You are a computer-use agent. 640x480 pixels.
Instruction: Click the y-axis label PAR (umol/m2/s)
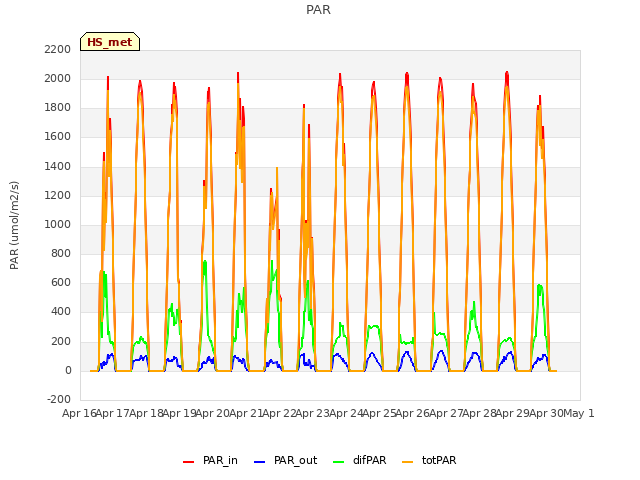(14, 225)
